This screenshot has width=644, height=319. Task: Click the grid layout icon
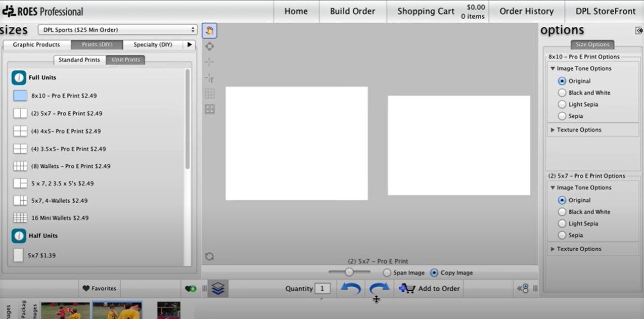[x=209, y=94]
